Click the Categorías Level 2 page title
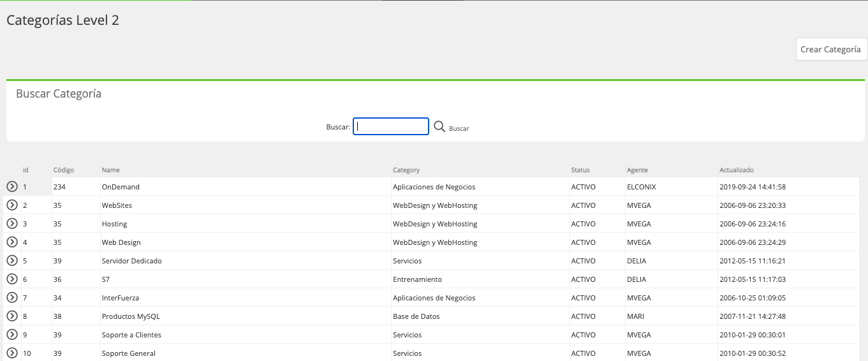Image resolution: width=868 pixels, height=361 pixels. pos(63,20)
